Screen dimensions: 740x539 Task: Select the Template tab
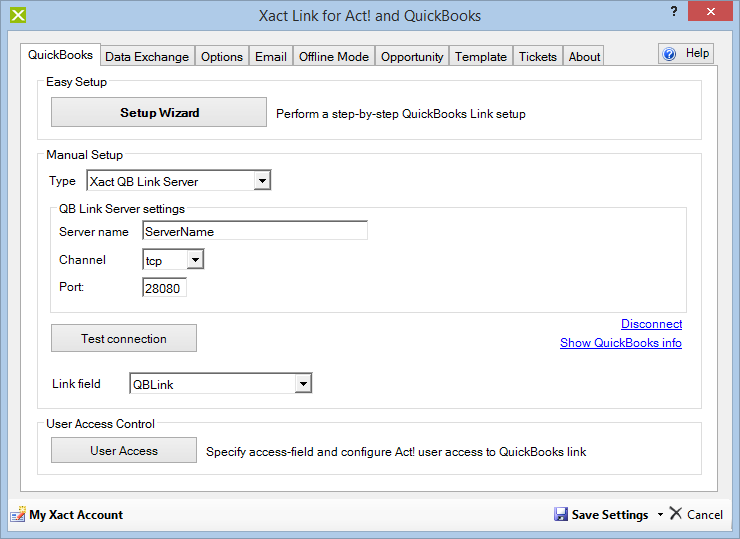(x=481, y=57)
